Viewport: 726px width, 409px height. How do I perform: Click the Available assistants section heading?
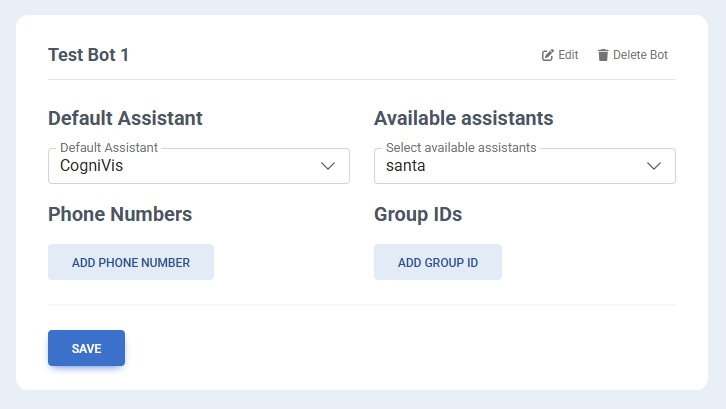click(463, 118)
